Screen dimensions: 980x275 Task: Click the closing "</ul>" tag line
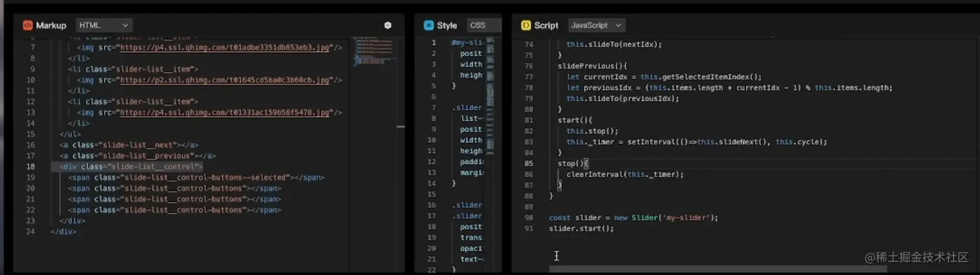(x=70, y=134)
